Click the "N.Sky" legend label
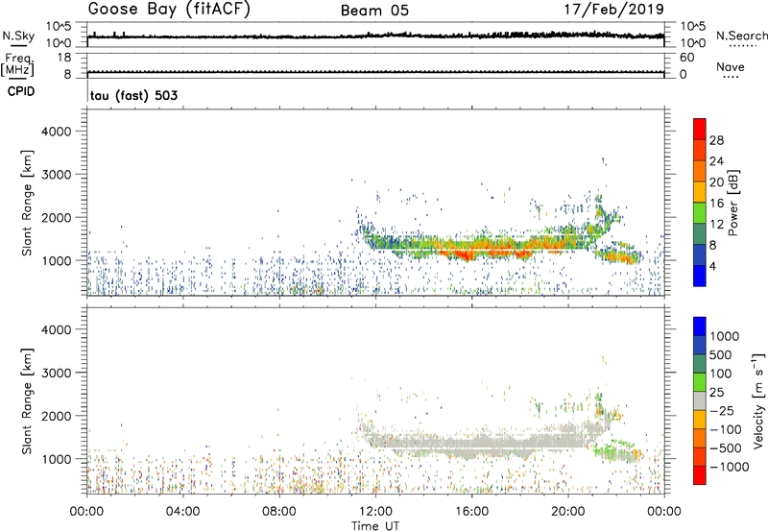768x532 pixels. pyautogui.click(x=18, y=36)
